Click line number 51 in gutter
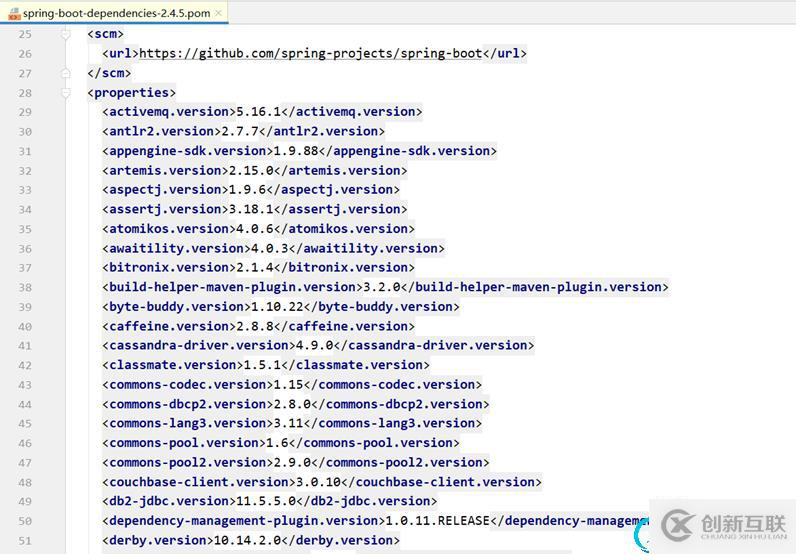Viewport: 796px width, 554px height. tap(25, 541)
